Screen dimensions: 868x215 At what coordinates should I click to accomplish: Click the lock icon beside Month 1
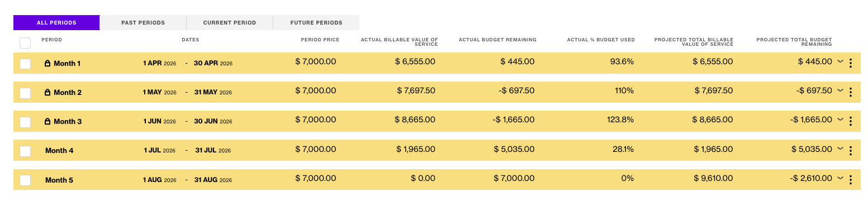tap(48, 64)
